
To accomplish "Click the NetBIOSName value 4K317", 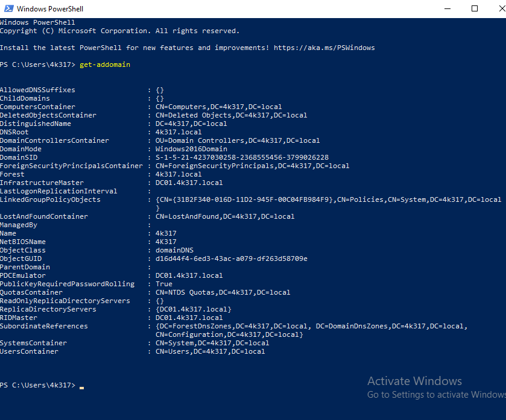I will click(166, 242).
